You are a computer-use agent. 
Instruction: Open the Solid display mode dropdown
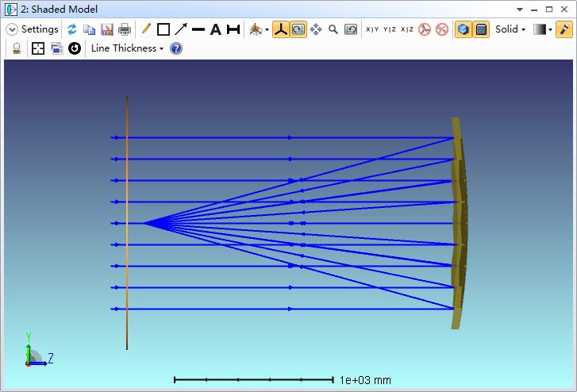510,29
